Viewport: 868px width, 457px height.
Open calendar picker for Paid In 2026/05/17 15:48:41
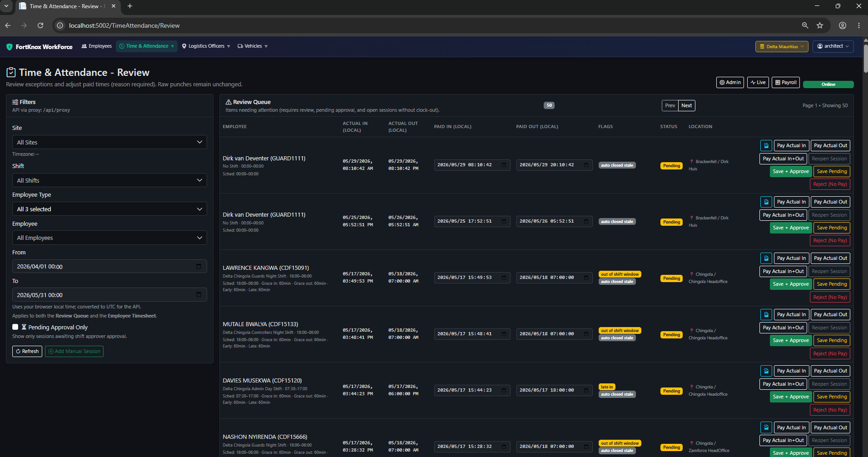pos(504,334)
